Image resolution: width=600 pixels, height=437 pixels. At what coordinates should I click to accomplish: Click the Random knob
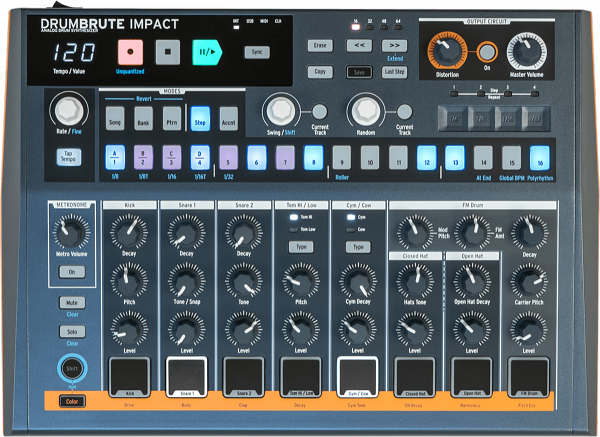(x=365, y=111)
